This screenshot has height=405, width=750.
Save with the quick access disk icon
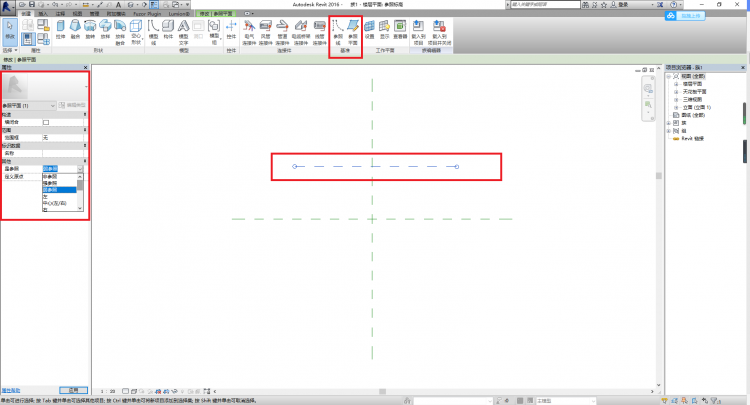(x=32, y=4)
